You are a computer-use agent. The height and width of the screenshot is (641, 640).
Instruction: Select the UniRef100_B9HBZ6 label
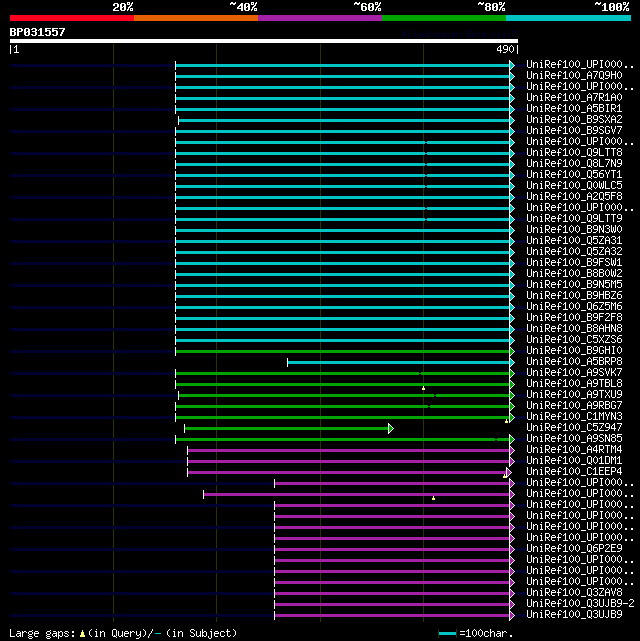click(x=574, y=296)
